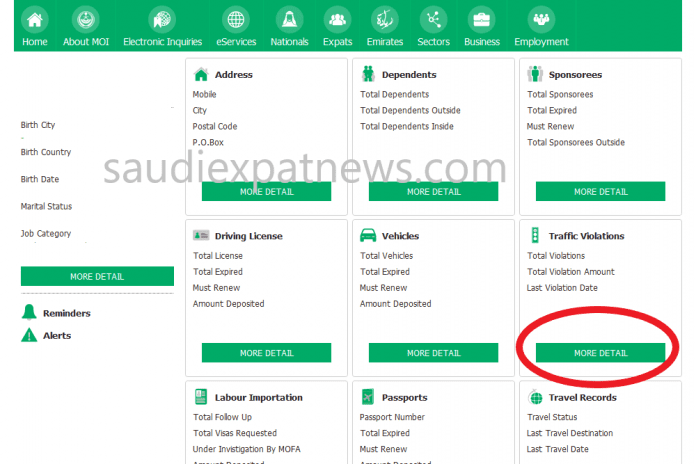696x464 pixels.
Task: Open More Detail for Dependents
Action: point(433,191)
